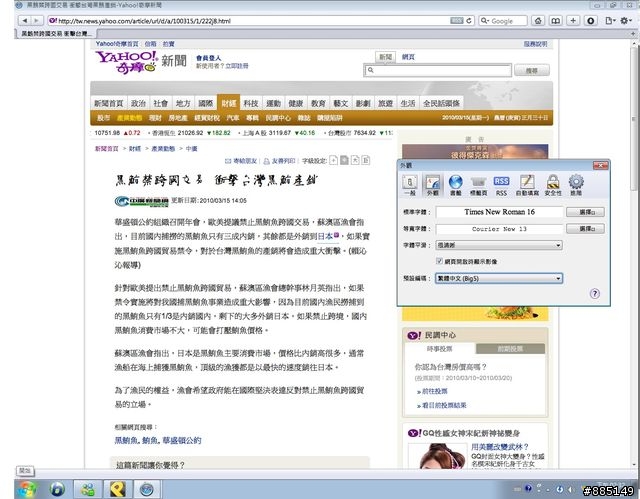
Task: Click the Yahoo奇摩首頁 top link
Action: pos(117,44)
